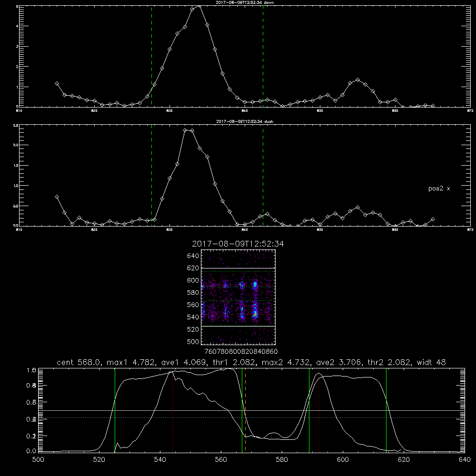
Task: Click the "560" y-axis label beside spectral image
Action: pyautogui.click(x=193, y=305)
